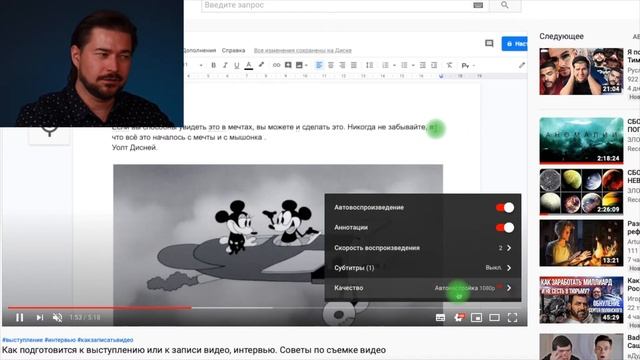Open the #выступление hashtag

[22, 340]
